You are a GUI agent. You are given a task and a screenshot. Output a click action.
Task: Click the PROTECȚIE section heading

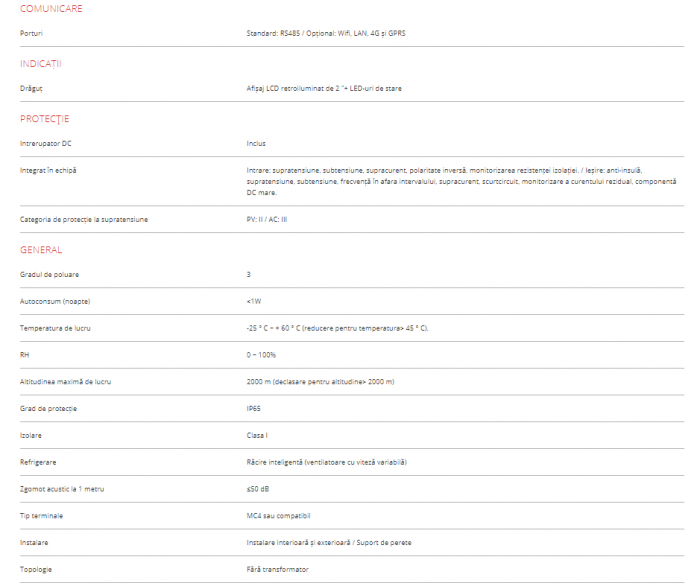pyautogui.click(x=45, y=119)
